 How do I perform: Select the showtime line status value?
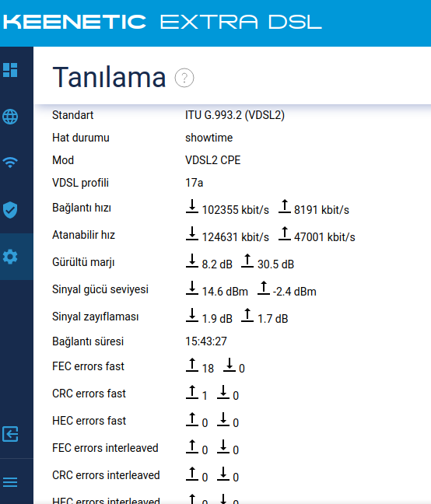208,138
